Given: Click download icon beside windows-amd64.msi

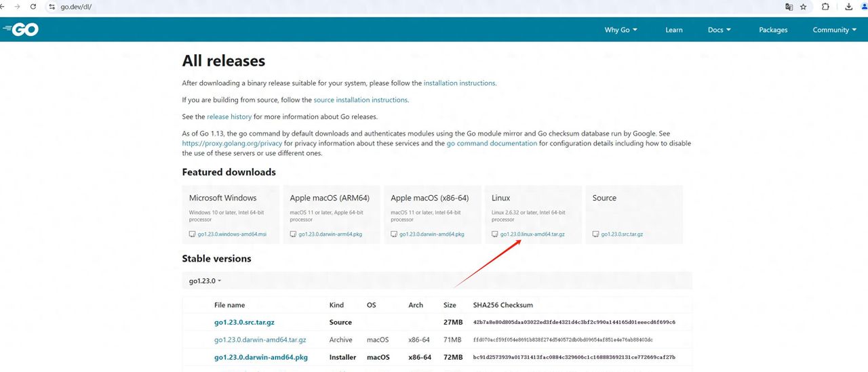Looking at the screenshot, I should (192, 234).
